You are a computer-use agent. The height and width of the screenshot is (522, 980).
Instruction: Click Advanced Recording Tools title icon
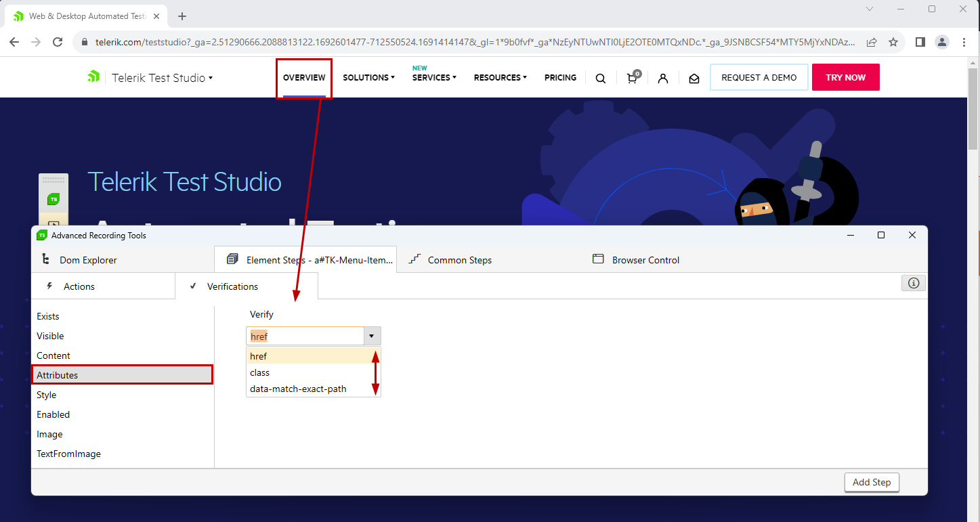click(42, 235)
